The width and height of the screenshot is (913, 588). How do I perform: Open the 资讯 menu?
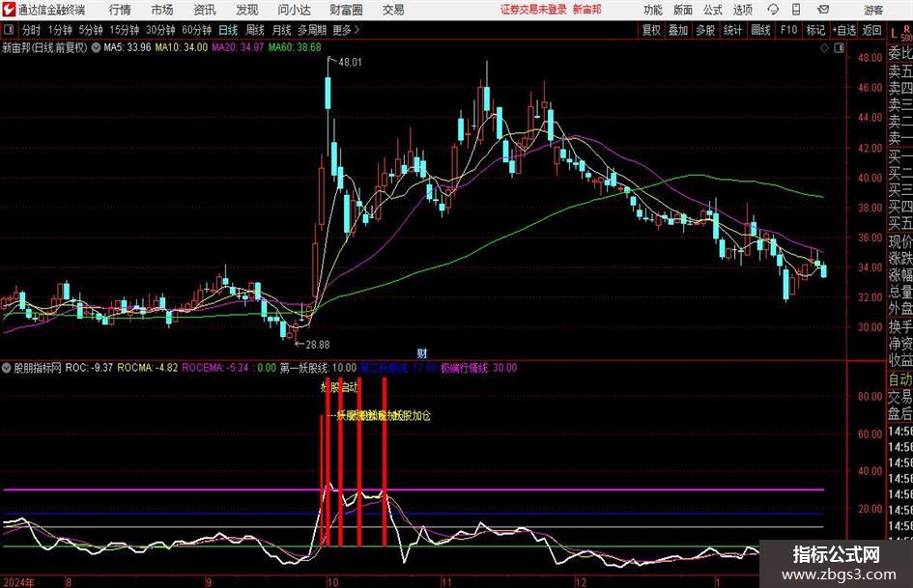(205, 10)
